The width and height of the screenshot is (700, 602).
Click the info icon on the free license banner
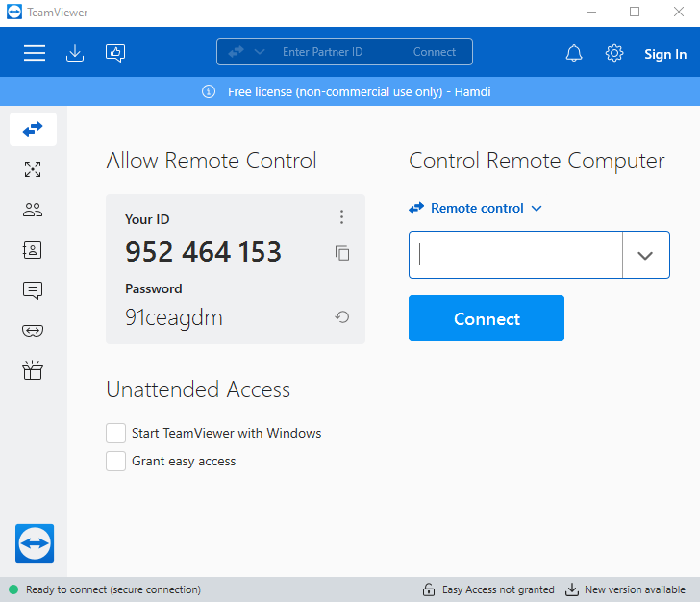(209, 91)
